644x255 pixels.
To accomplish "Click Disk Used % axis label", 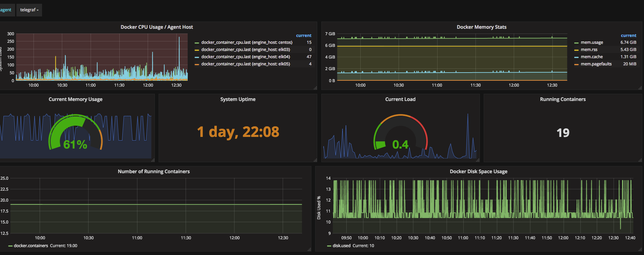I will [319, 208].
